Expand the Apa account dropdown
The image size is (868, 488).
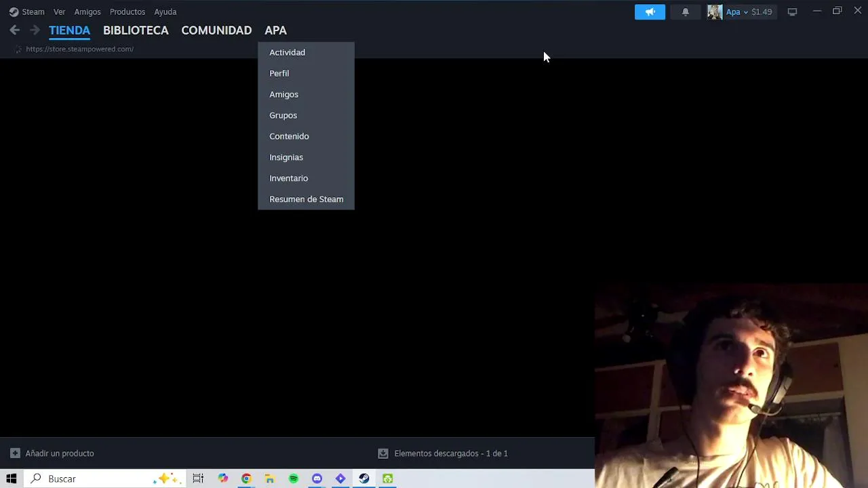(x=736, y=12)
